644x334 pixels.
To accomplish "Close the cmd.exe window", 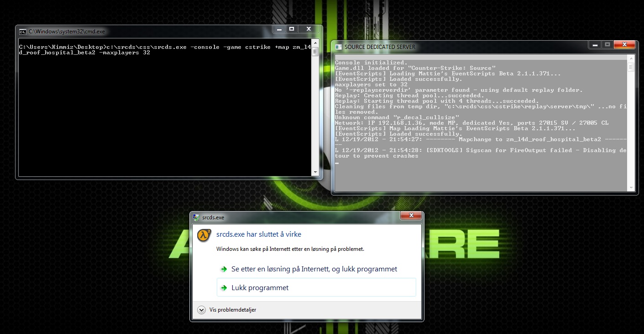I will (x=309, y=29).
